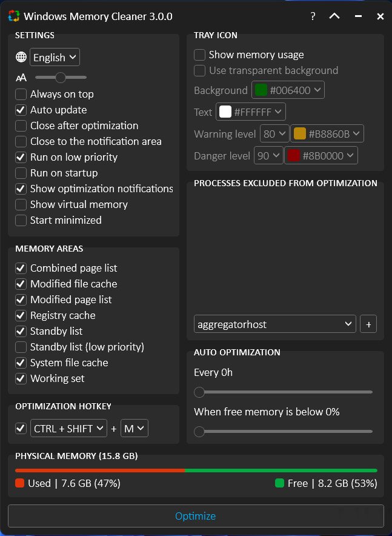392x536 pixels.
Task: Open the CTRL + SHIFT modifier dropdown
Action: [x=68, y=429]
